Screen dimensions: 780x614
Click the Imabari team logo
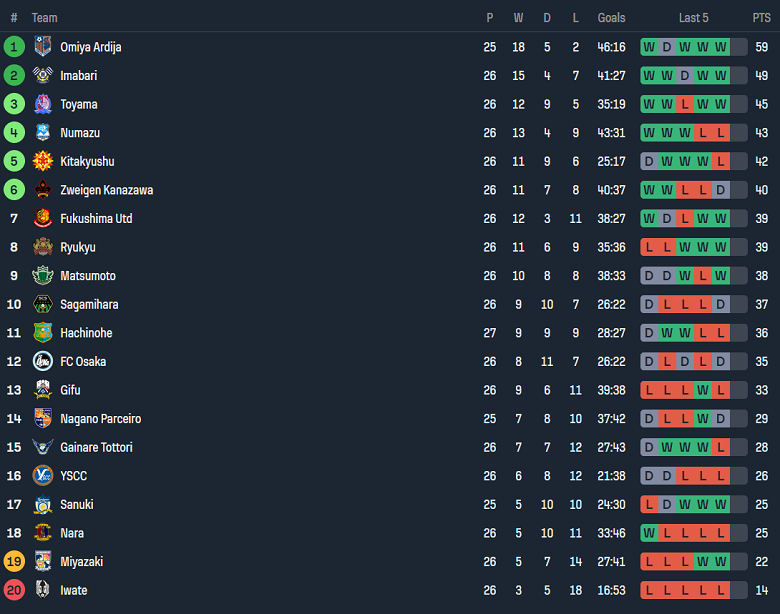coord(42,75)
